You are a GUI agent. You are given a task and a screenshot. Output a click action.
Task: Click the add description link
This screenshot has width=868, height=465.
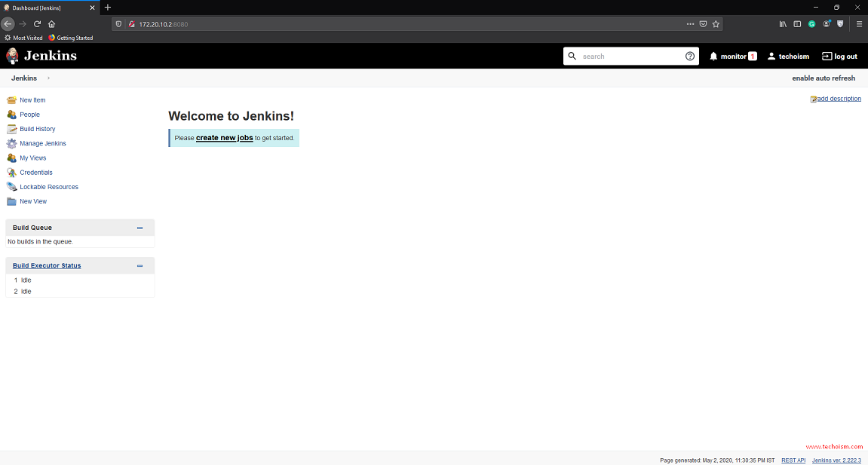(x=839, y=99)
